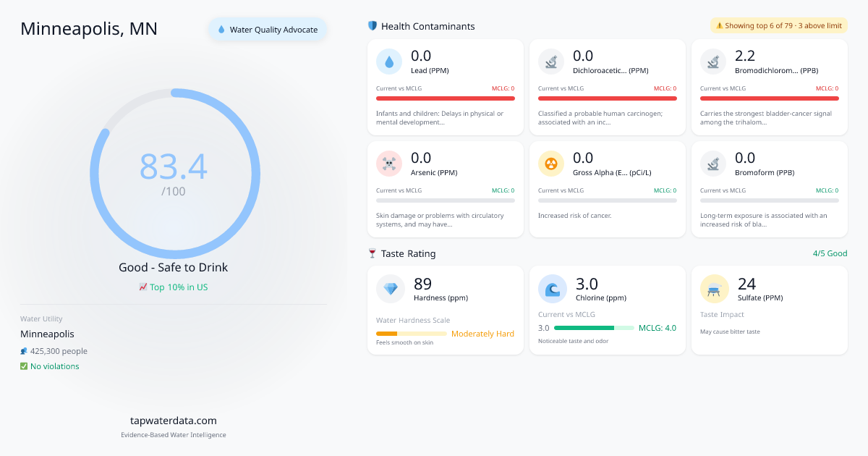The image size is (868, 456).
Task: Click the "Evidence-Based Water Intelligence" tagline
Action: click(x=174, y=435)
